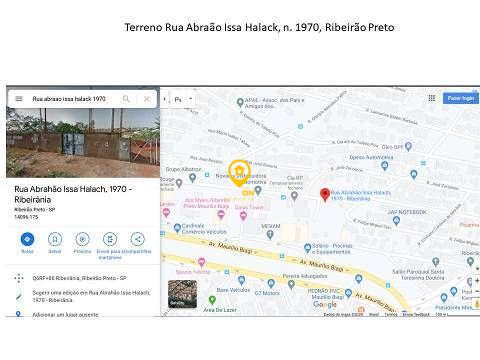This screenshot has height=360, width=480.
Task: Collapse the side panel arrow
Action: click(164, 99)
